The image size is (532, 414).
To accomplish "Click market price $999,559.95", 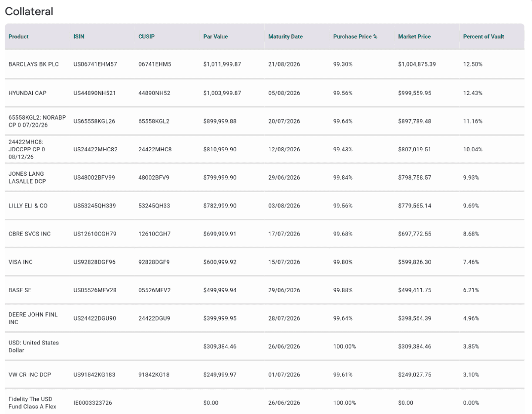I will tap(414, 93).
